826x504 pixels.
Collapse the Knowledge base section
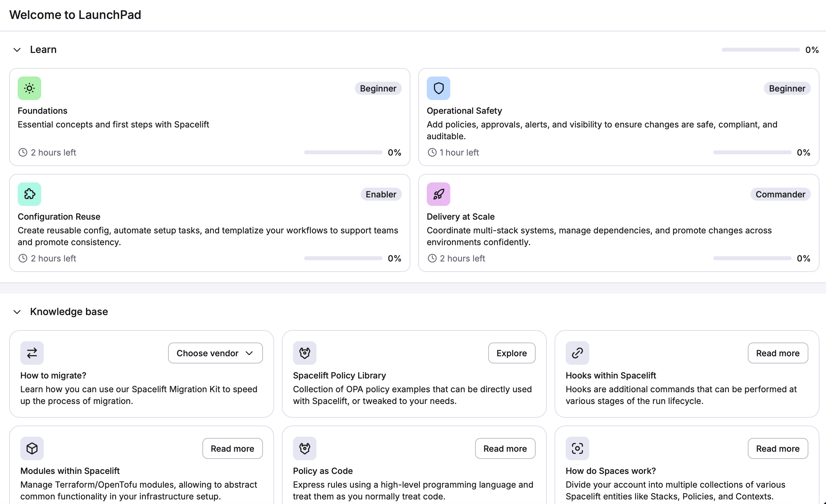(17, 312)
